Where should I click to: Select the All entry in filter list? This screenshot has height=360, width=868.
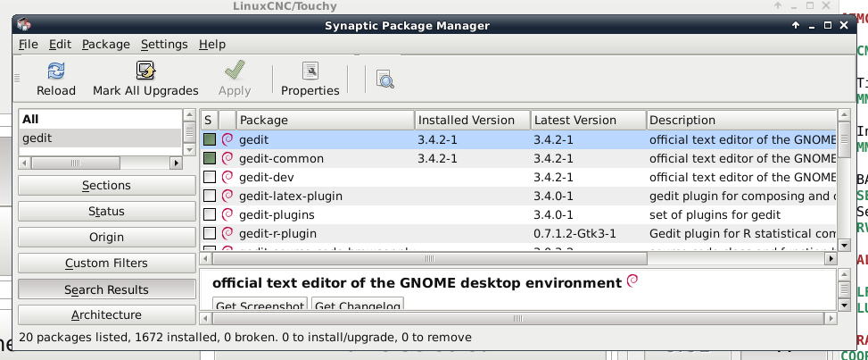pyautogui.click(x=100, y=119)
